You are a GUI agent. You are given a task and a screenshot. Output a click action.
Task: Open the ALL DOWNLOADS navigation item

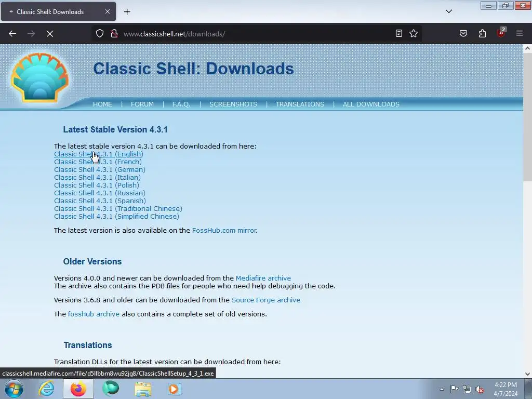tap(371, 104)
